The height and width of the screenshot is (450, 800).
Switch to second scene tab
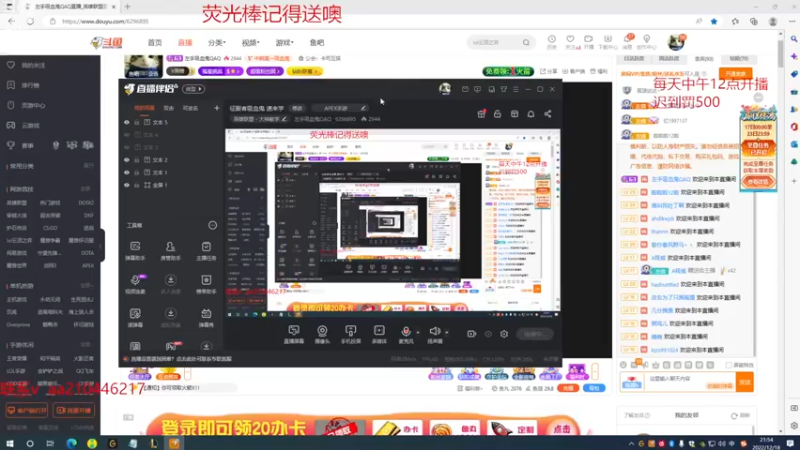[x=169, y=108]
